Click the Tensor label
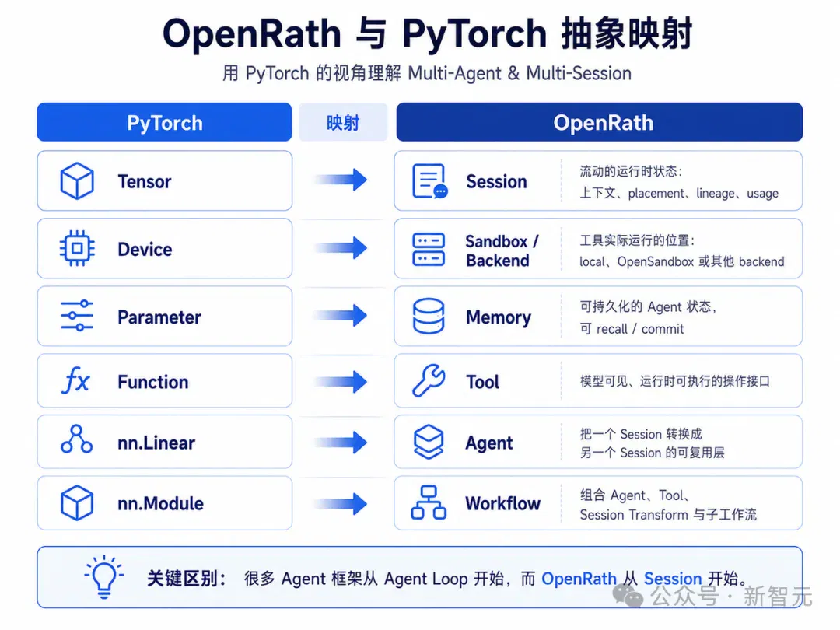 [145, 181]
